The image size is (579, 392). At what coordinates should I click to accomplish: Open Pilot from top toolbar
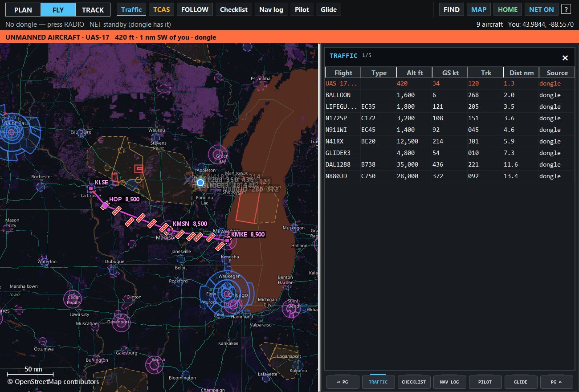click(x=302, y=9)
